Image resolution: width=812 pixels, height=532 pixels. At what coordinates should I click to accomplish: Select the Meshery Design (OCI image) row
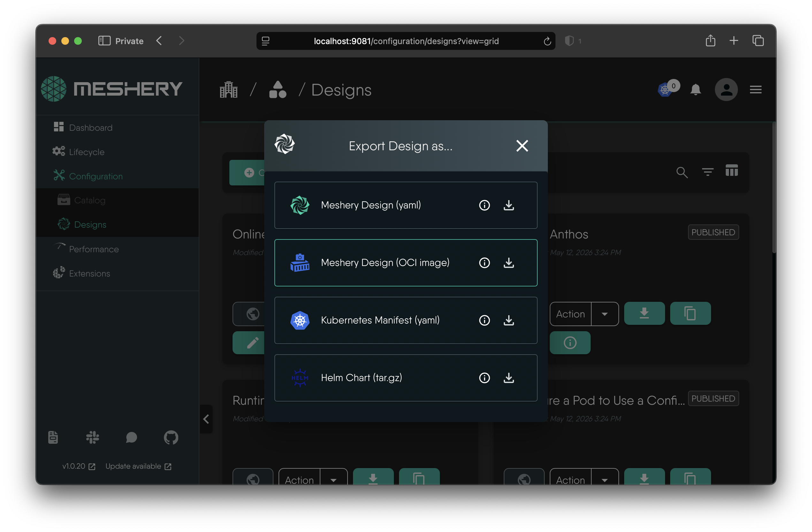point(406,262)
